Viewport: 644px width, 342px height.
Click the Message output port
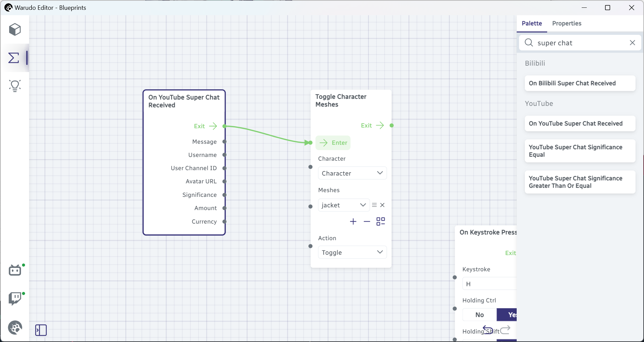224,142
